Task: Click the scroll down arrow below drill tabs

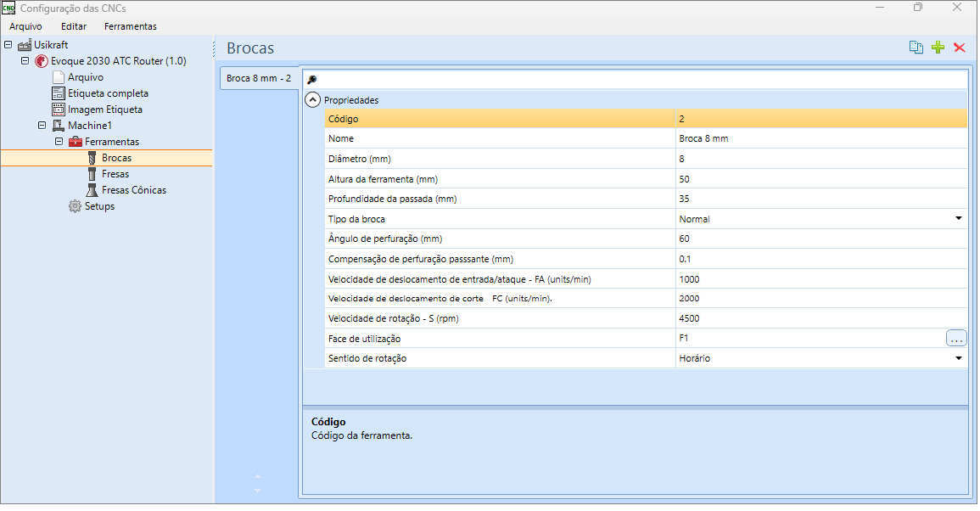Action: point(257,491)
